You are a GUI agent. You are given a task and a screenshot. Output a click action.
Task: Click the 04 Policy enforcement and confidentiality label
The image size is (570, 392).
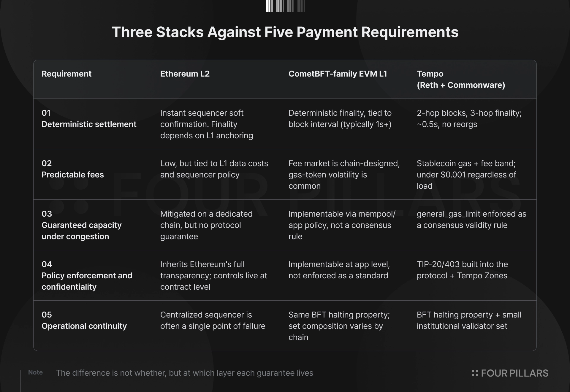pos(87,276)
